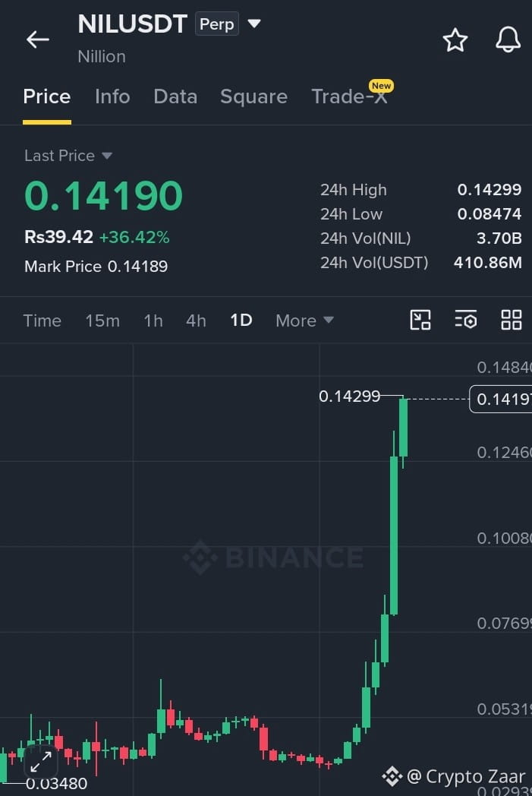This screenshot has width=532, height=796.
Task: Expand chart to fullscreen with arrows icon
Action: 40,762
